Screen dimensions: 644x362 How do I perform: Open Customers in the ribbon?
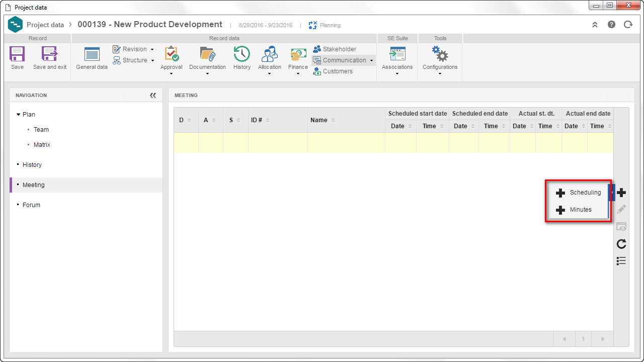point(333,71)
